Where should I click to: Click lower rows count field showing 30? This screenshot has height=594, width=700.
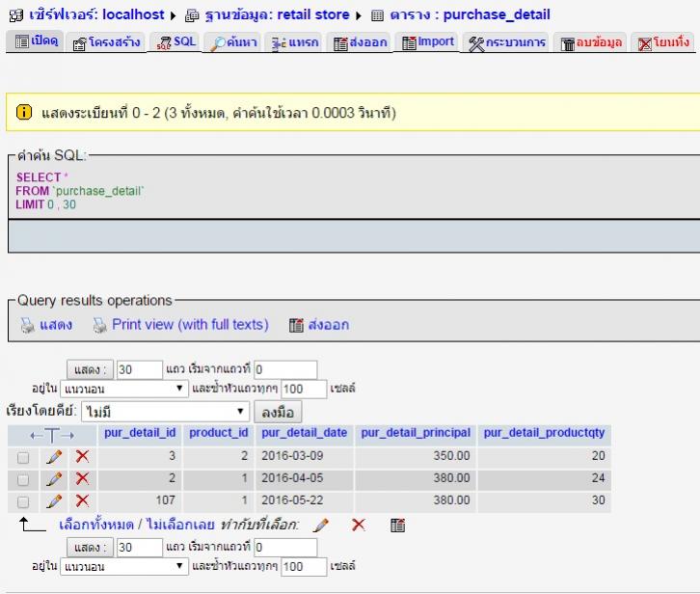click(x=139, y=548)
